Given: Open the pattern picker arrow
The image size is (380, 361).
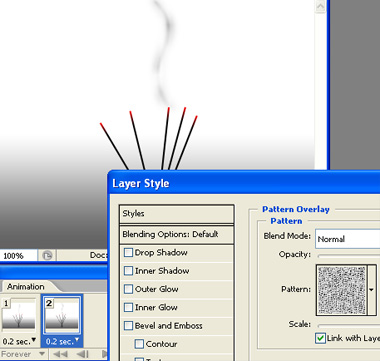Looking at the screenshot, I should 372,290.
